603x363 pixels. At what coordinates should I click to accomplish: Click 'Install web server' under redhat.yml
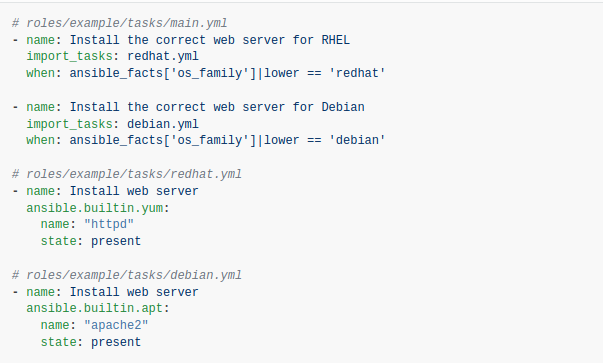[134, 191]
